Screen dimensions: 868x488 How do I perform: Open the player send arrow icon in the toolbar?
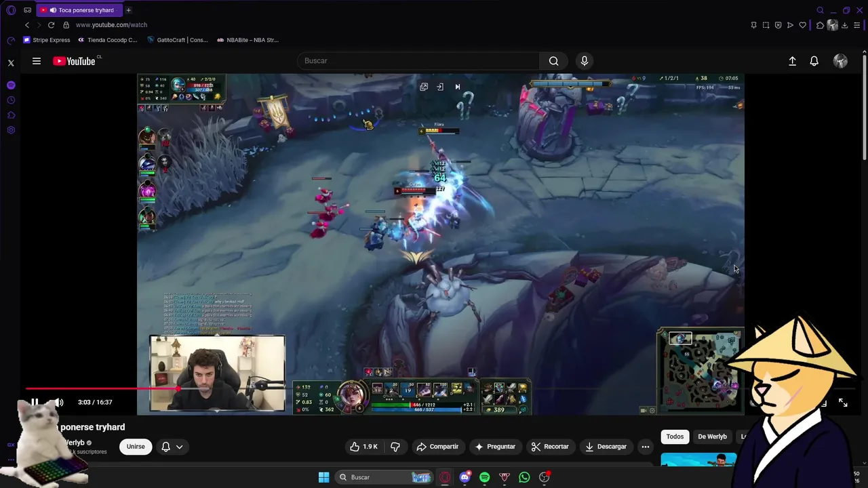tap(790, 25)
